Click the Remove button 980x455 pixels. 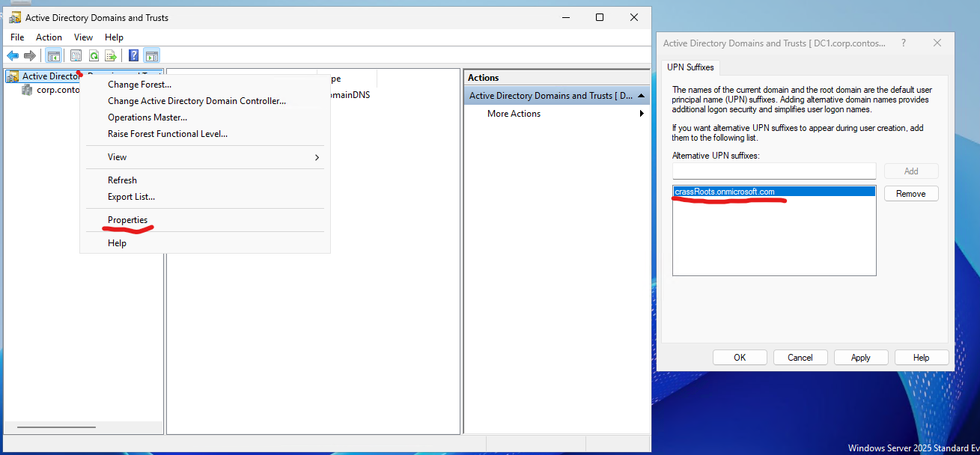click(x=911, y=194)
